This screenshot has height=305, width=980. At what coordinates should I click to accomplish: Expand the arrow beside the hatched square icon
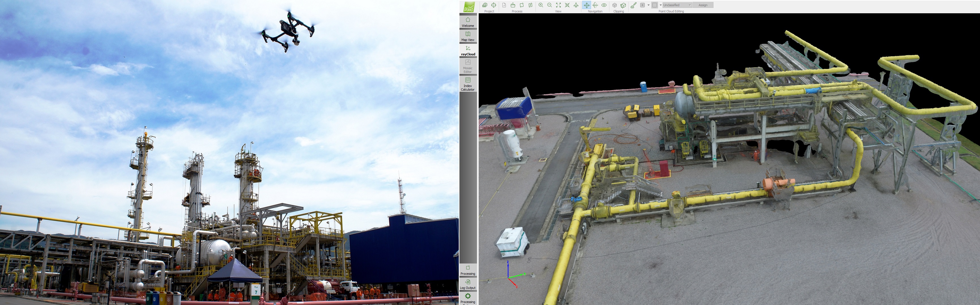661,5
